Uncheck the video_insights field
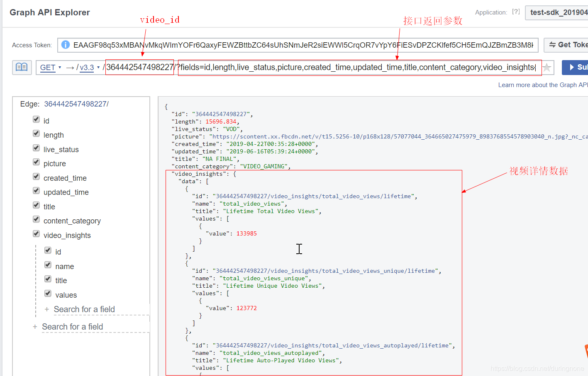Image resolution: width=588 pixels, height=376 pixels. click(x=36, y=234)
